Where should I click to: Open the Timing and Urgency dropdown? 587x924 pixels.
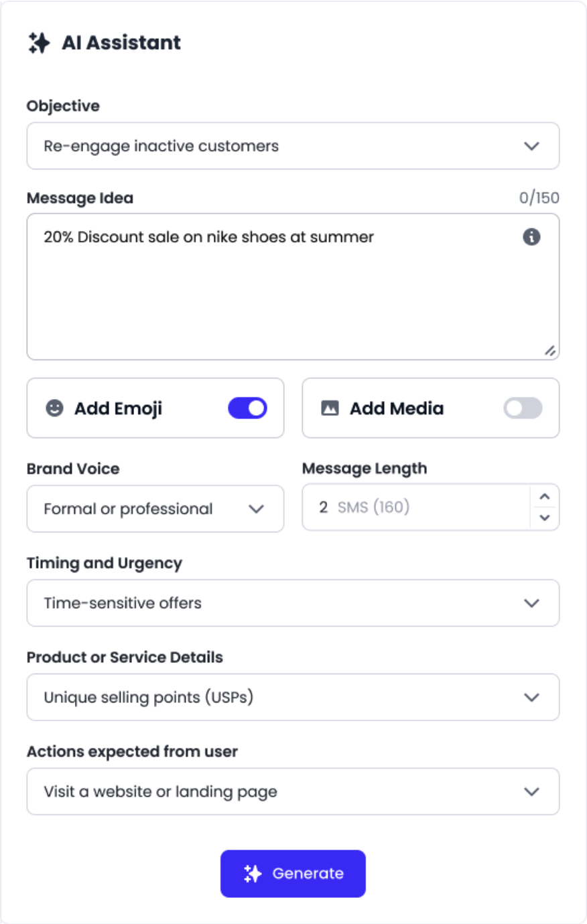pyautogui.click(x=293, y=603)
